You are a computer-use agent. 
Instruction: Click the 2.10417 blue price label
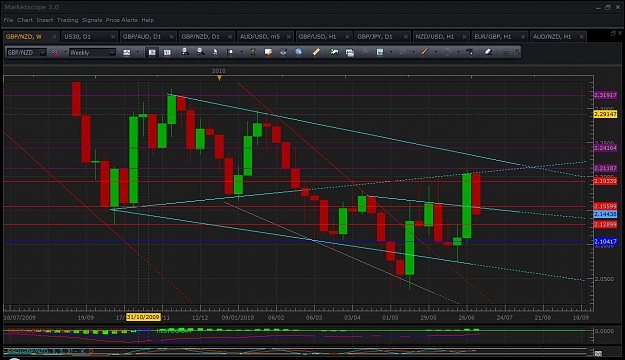tap(605, 242)
